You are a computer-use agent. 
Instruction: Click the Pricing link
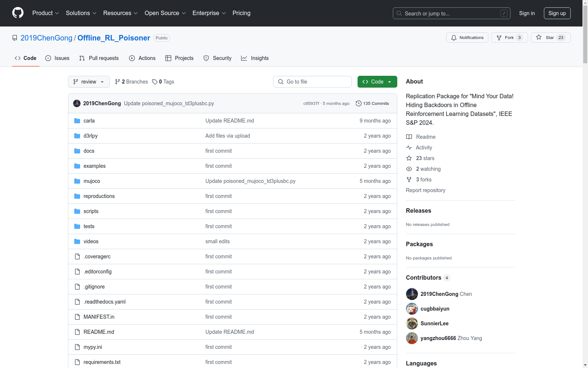tap(241, 13)
